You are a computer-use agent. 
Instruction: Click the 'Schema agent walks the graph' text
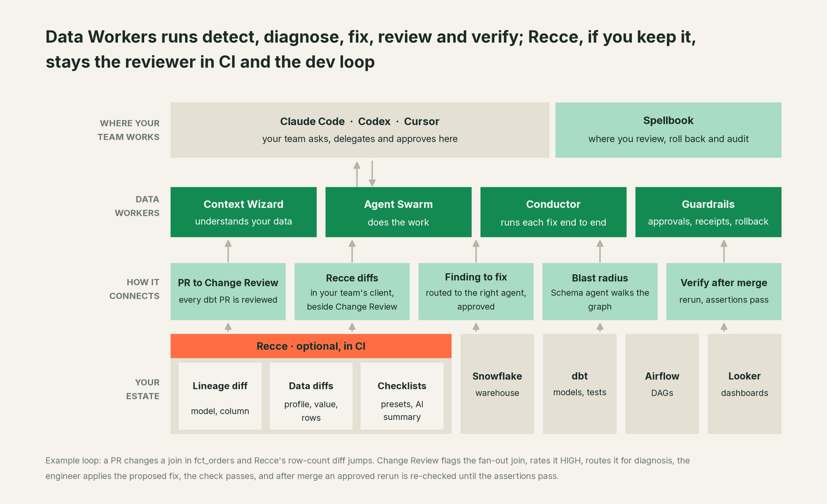coord(600,300)
